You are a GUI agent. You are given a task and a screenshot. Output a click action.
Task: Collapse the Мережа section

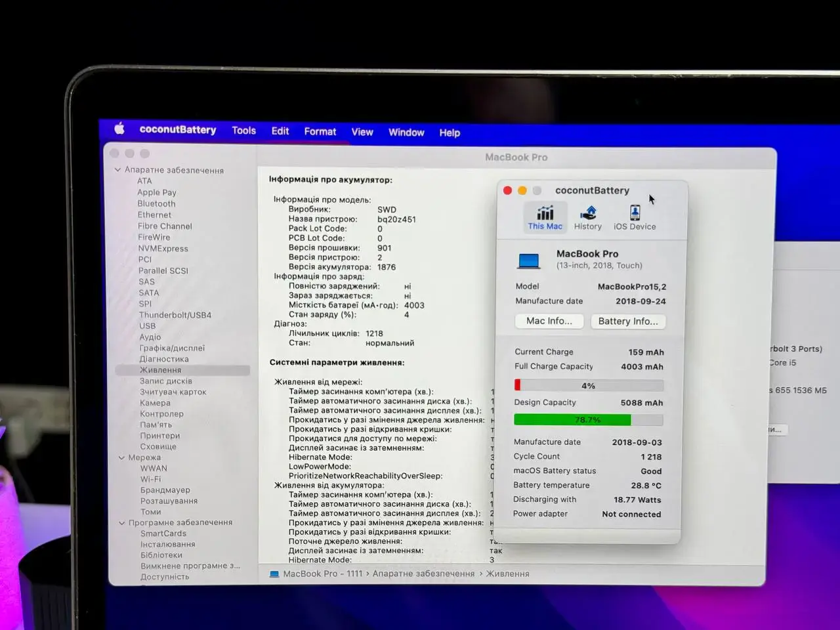[x=121, y=457]
